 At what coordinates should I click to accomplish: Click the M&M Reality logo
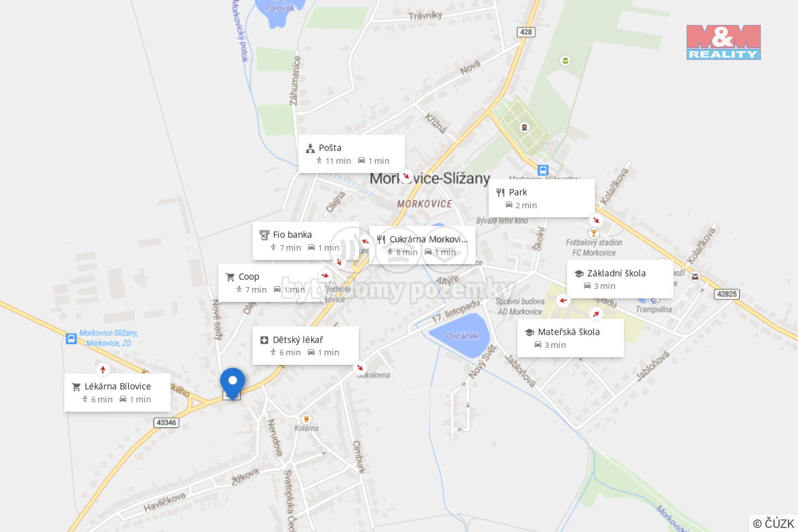pos(724,42)
